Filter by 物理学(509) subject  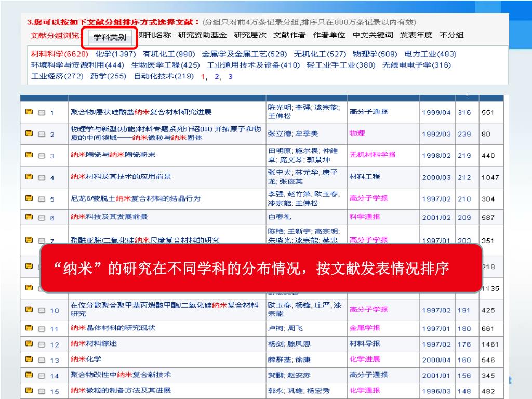(375, 54)
